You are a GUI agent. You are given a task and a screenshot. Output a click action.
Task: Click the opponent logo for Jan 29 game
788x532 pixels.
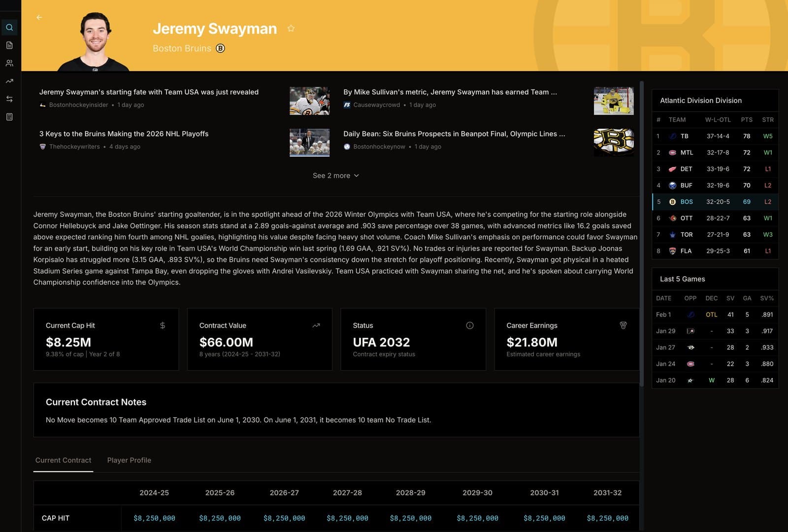[x=690, y=331]
